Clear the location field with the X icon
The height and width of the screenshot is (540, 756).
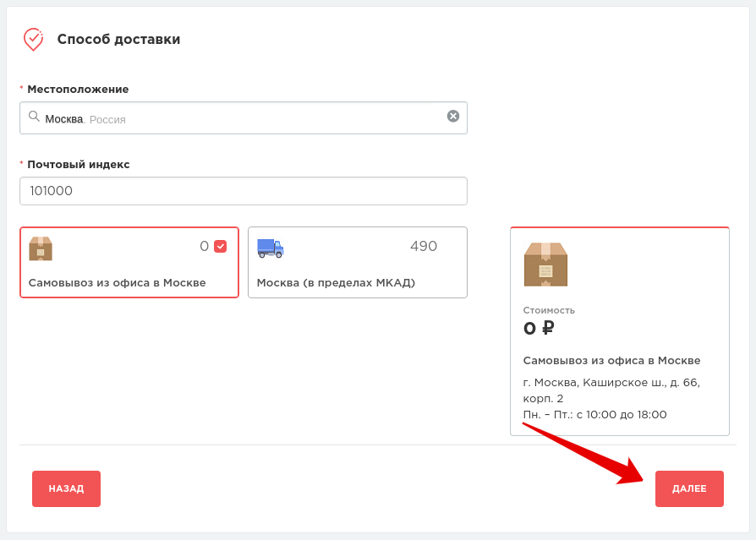[453, 117]
